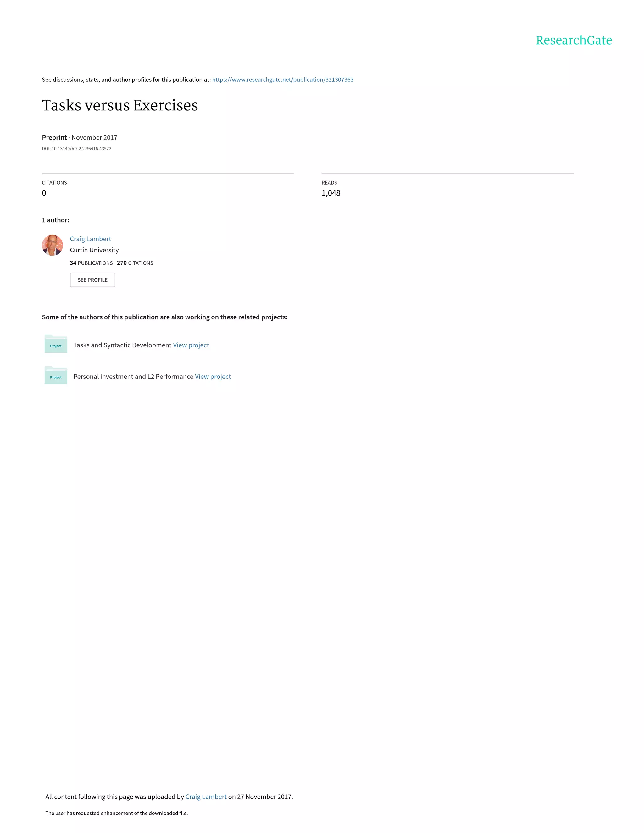Click the SEE PROFILE button
The height and width of the screenshot is (833, 644).
click(x=93, y=280)
